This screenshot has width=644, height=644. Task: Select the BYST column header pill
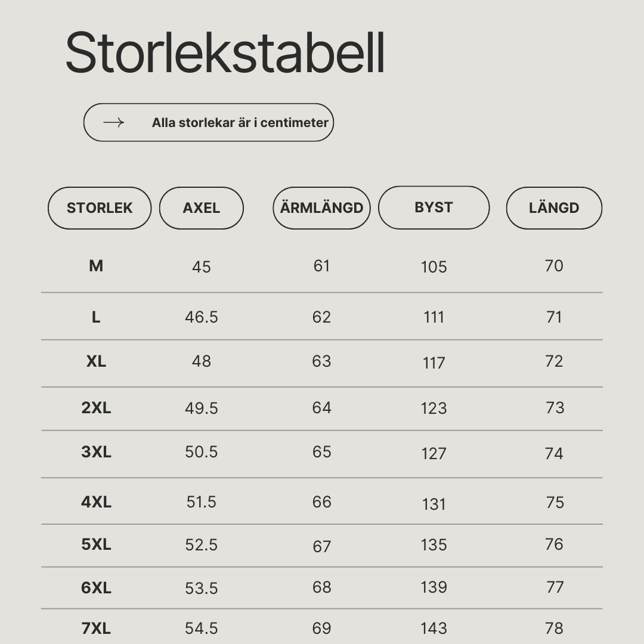(434, 208)
